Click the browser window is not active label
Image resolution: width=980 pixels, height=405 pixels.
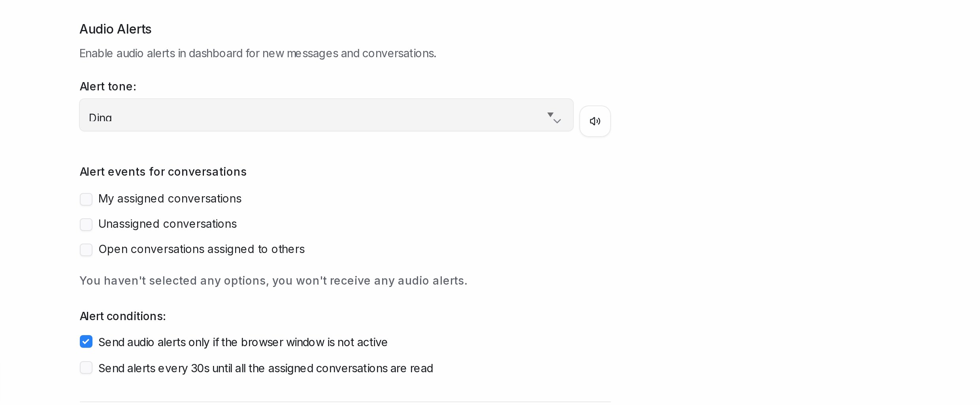(243, 342)
